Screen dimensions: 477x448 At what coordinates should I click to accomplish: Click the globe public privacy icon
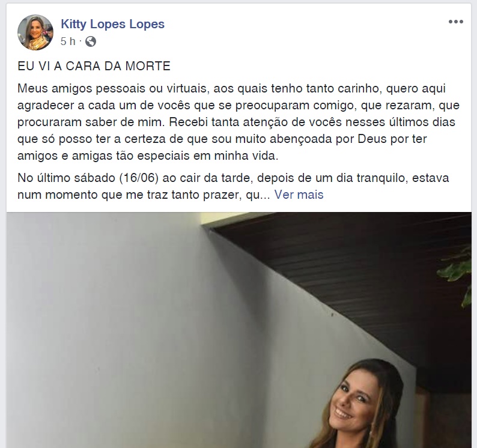click(91, 41)
